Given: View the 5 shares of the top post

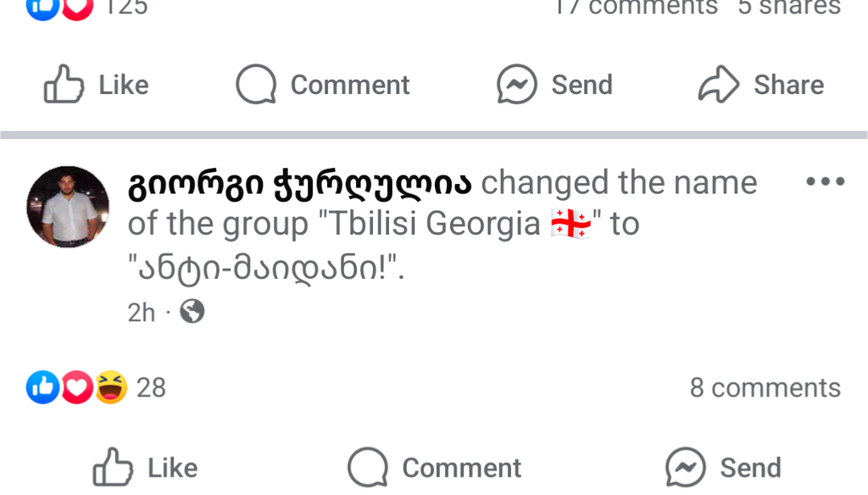Looking at the screenshot, I should [788, 7].
